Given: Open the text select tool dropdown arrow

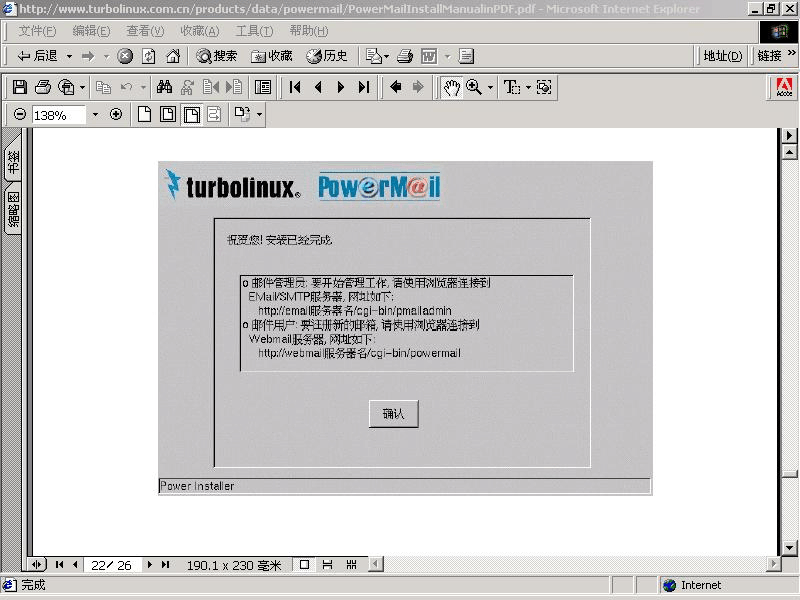Looking at the screenshot, I should click(x=528, y=88).
